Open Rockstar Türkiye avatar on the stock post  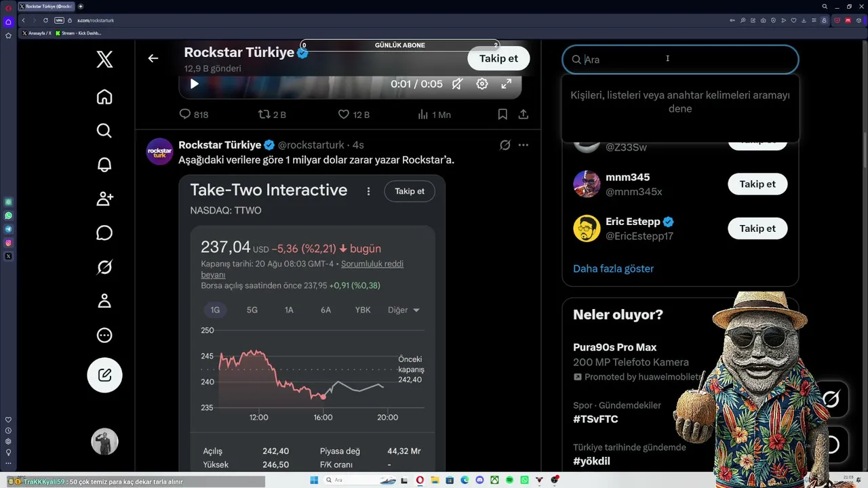tap(159, 152)
